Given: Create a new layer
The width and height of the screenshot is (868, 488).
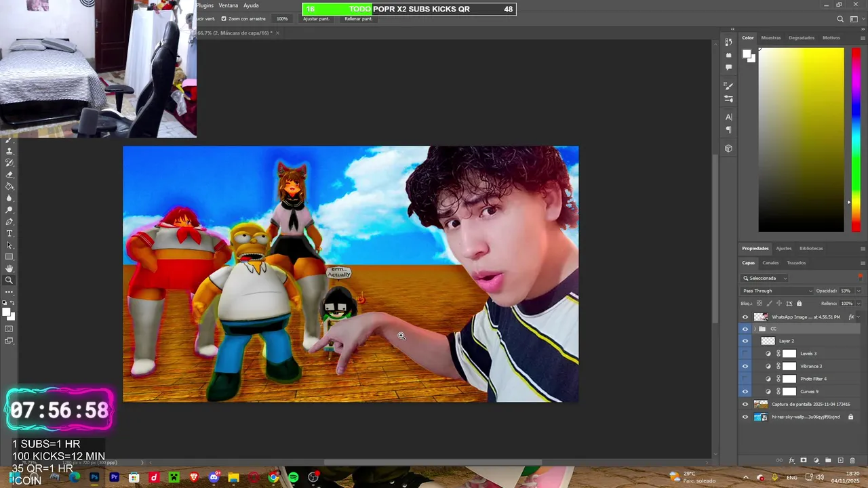Looking at the screenshot, I should pyautogui.click(x=840, y=460).
